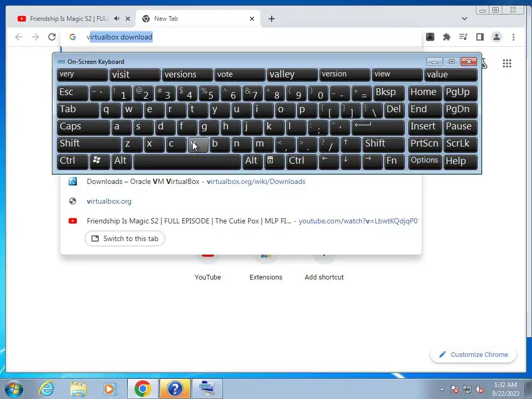Click the Tab key on On-Screen Keyboard
This screenshot has width=532, height=399.
(x=78, y=110)
